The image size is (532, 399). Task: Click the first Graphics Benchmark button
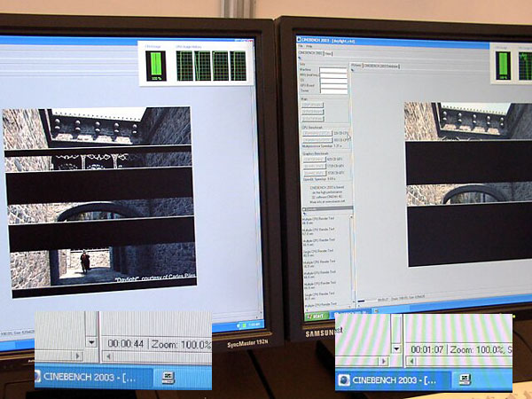(315, 159)
